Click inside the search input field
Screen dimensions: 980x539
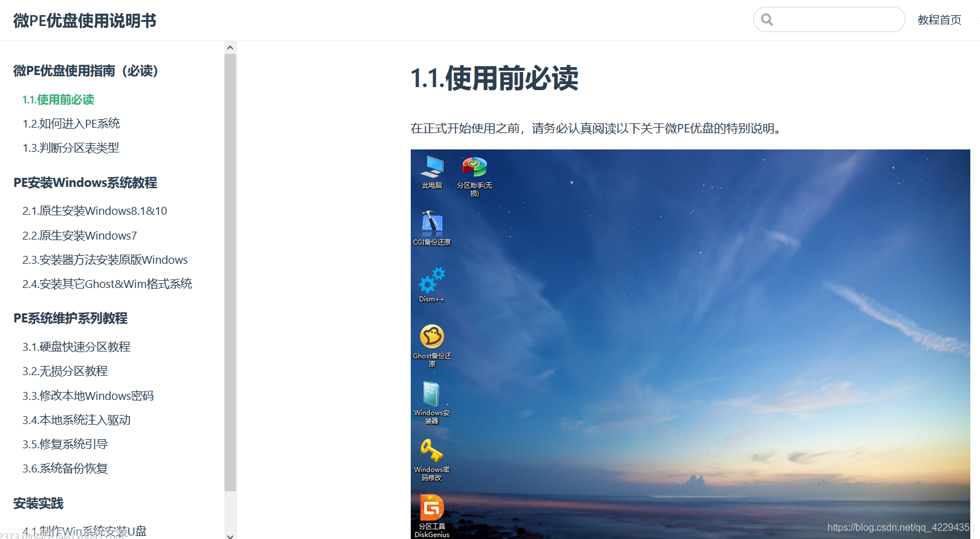pyautogui.click(x=829, y=19)
